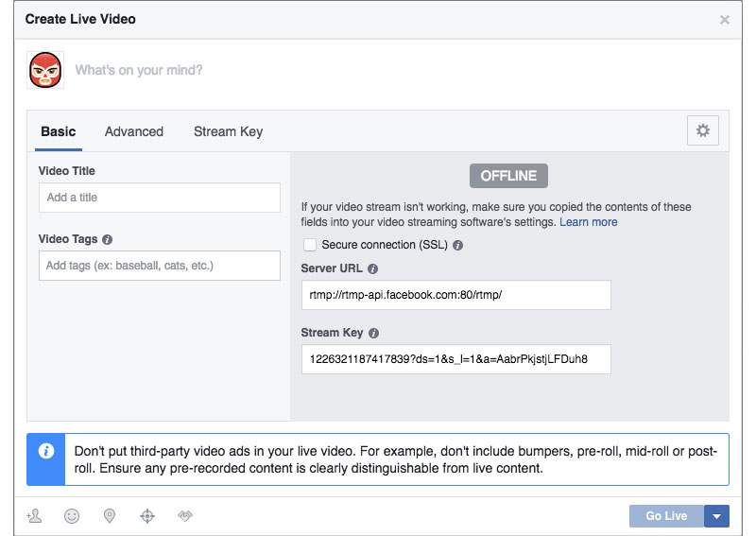Focus the Video Tags input field

[160, 266]
